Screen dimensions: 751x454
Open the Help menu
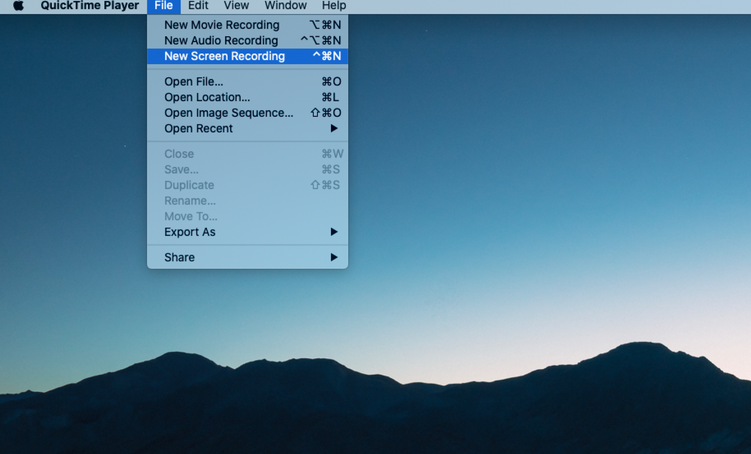[x=334, y=6]
